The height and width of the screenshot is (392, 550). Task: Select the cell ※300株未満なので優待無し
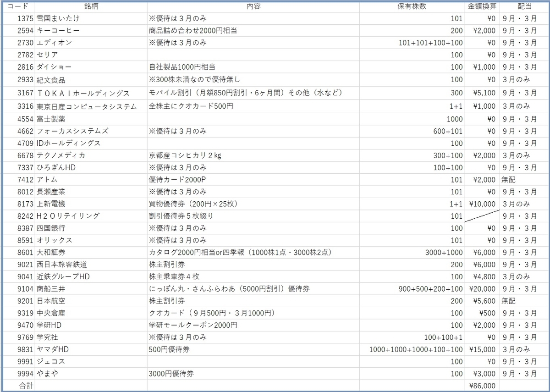coord(253,80)
